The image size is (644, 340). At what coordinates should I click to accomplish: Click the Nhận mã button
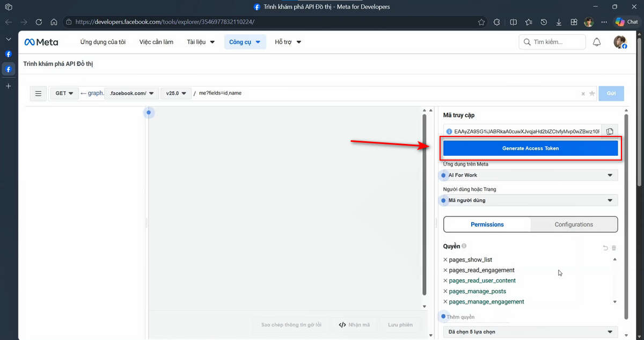point(354,325)
